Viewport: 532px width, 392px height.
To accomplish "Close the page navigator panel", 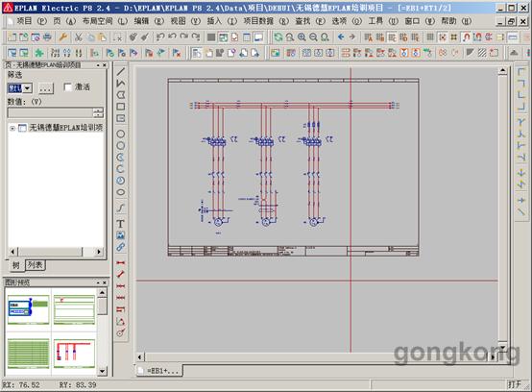I will coord(105,64).
